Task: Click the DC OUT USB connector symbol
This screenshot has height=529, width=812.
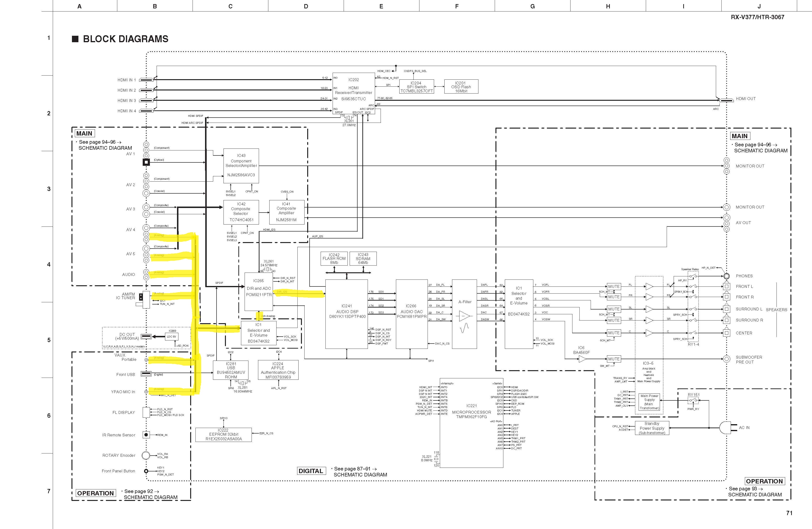Action: [x=146, y=337]
